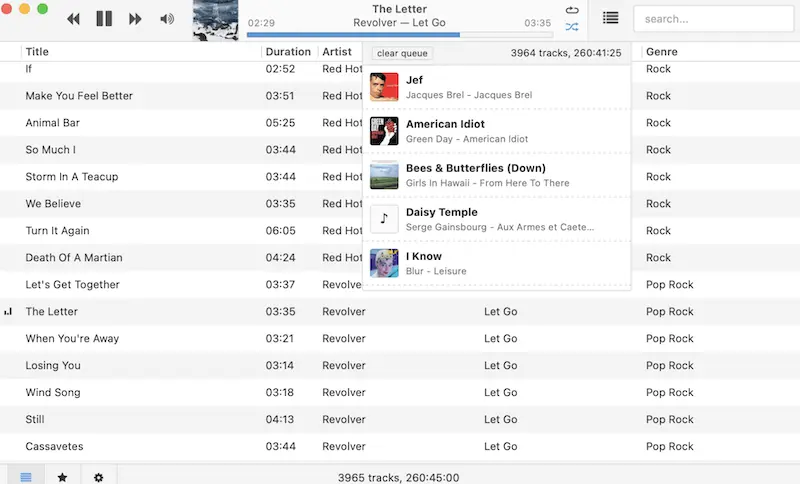This screenshot has width=800, height=484.
Task: Click the Daisy Temple music note placeholder
Action: [384, 219]
